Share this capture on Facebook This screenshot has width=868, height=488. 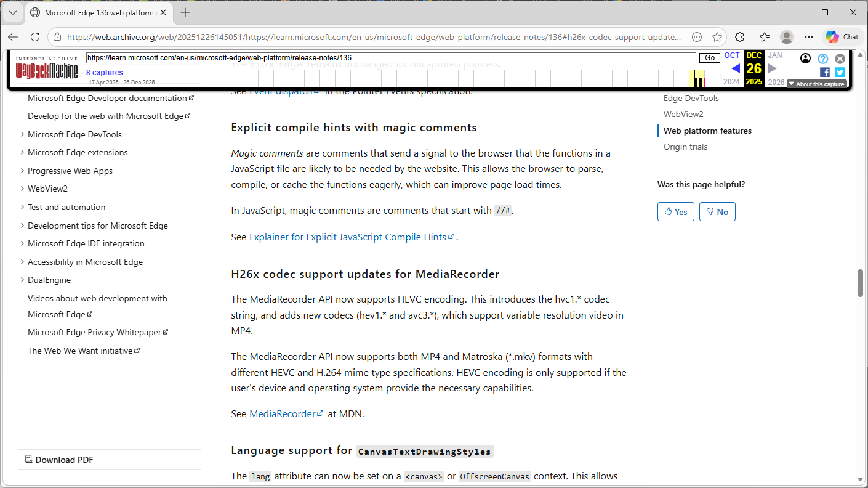click(x=825, y=72)
